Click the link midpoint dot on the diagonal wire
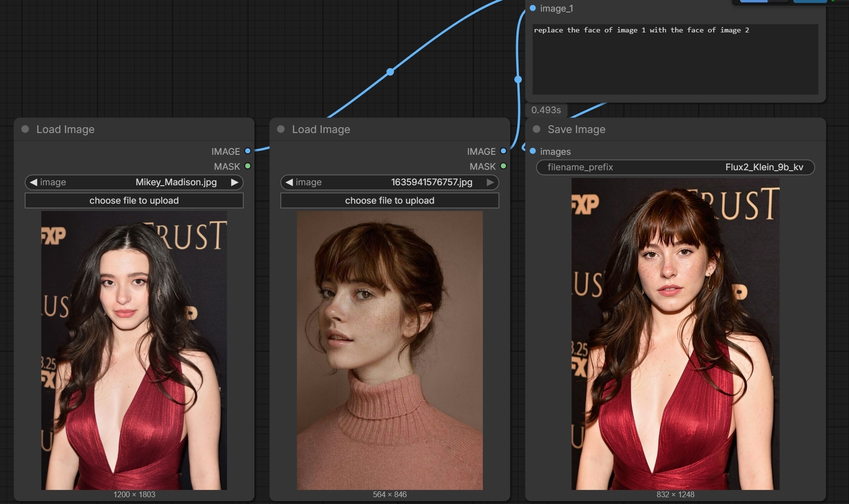This screenshot has width=849, height=504. pyautogui.click(x=390, y=72)
